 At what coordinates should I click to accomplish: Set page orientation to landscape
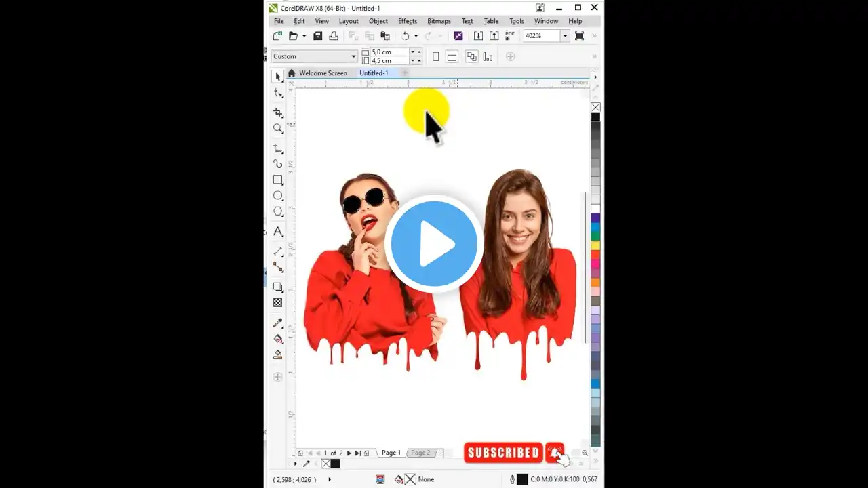tap(452, 57)
